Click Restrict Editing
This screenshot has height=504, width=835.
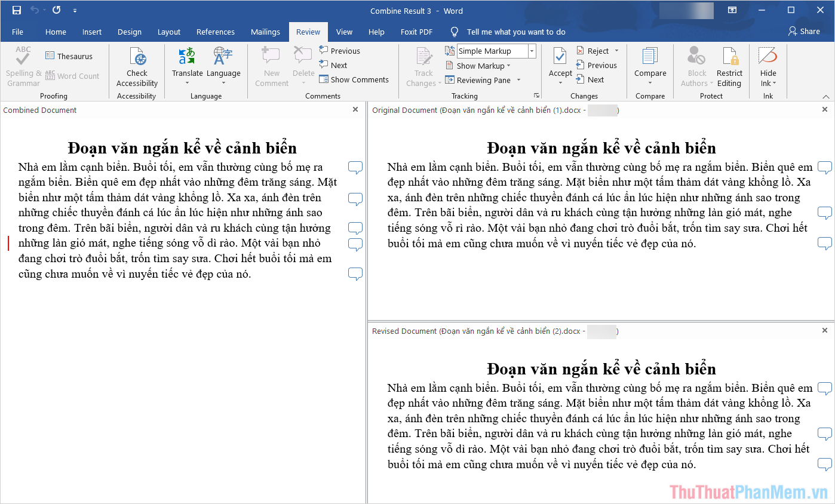[x=729, y=66]
